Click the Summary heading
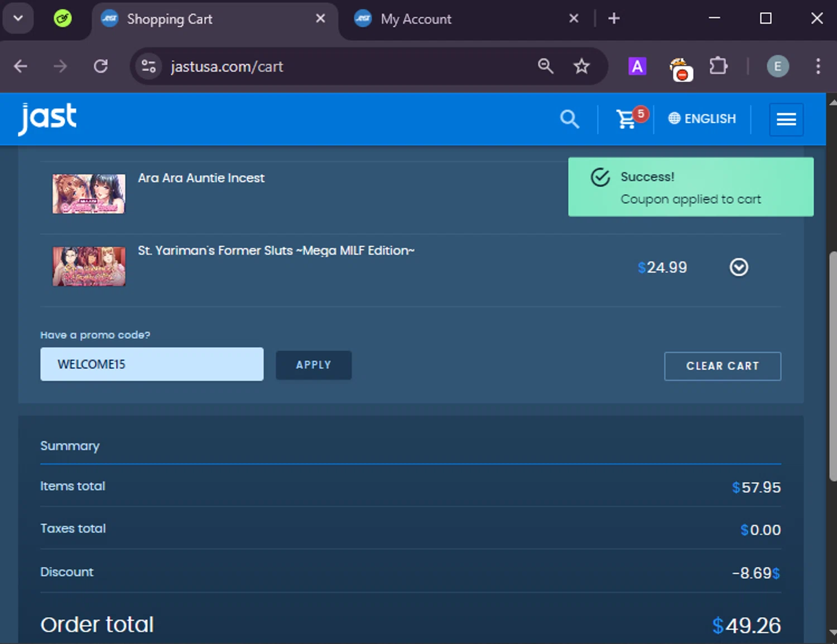This screenshot has height=644, width=837. point(70,446)
